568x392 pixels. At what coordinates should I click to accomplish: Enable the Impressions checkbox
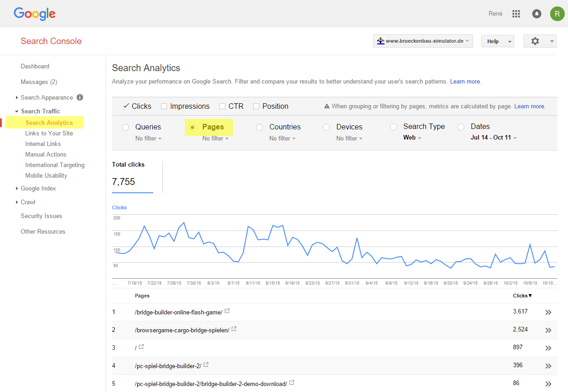coord(164,106)
